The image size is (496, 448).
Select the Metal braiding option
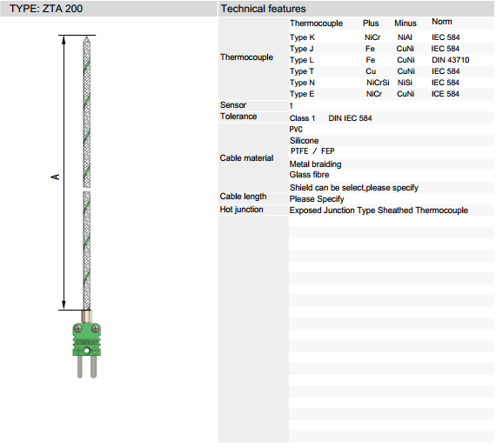coord(315,164)
